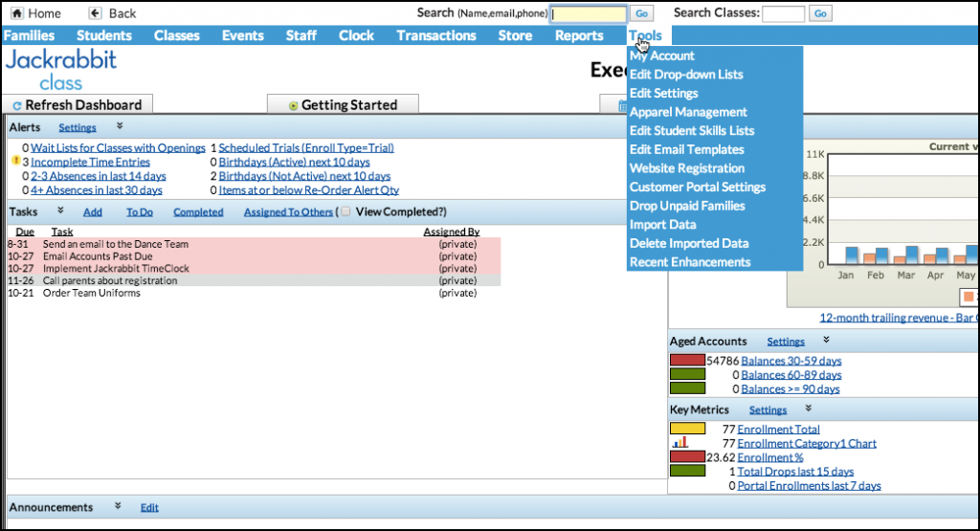Click the Refresh Dashboard circular arrow icon

17,105
